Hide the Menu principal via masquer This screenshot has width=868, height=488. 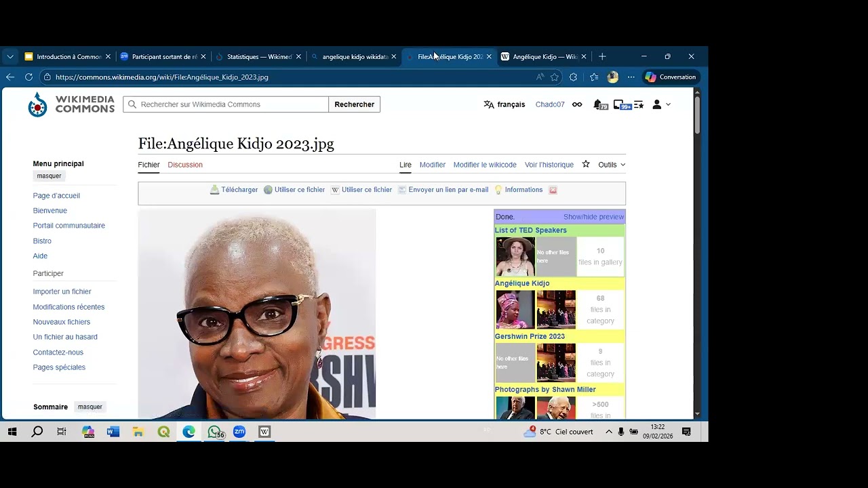click(x=49, y=176)
